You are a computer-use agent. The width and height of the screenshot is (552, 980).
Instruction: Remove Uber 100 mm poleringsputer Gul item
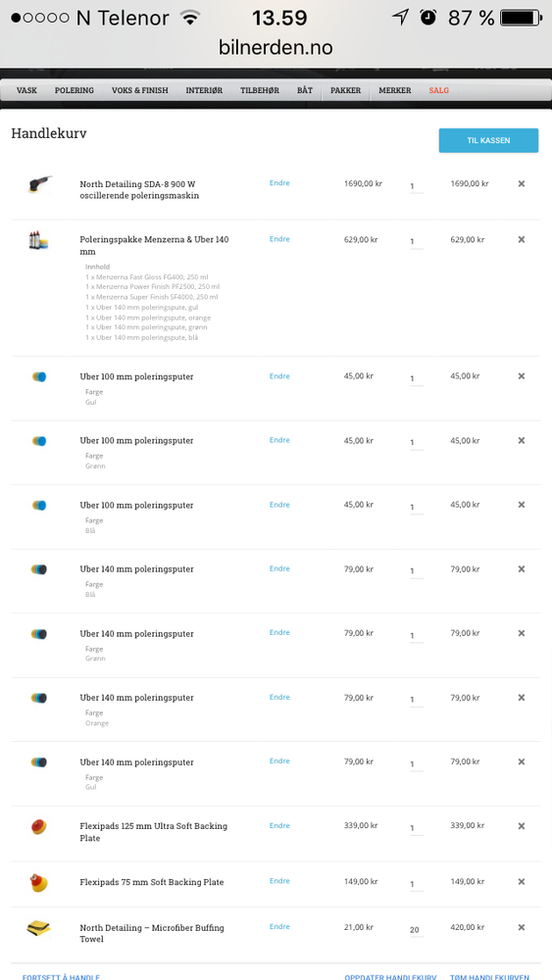522,376
